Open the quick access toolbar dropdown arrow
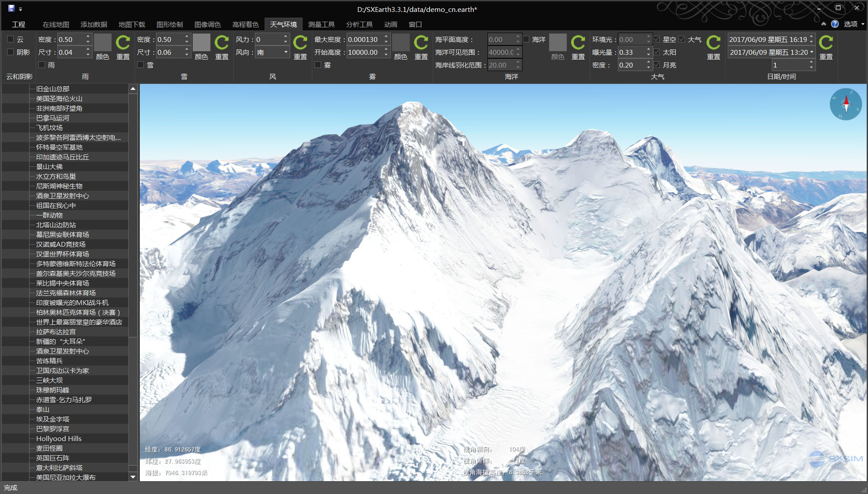 point(20,9)
